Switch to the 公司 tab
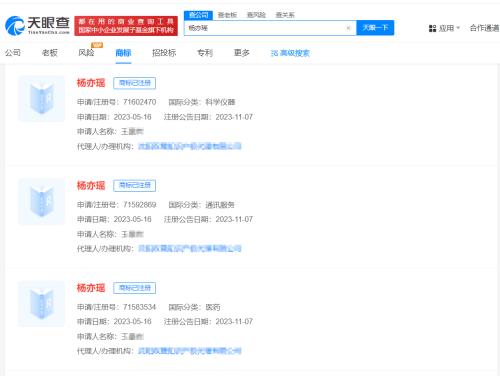This screenshot has height=376, width=500. tap(13, 53)
